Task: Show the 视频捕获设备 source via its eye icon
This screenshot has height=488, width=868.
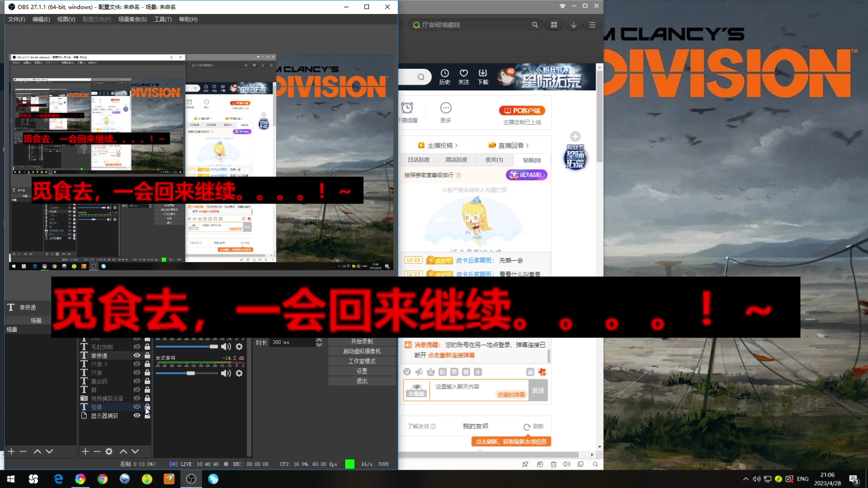Action: coord(137,398)
